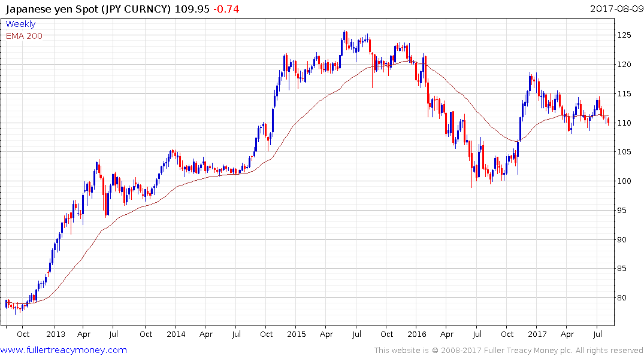Click the 120 price axis label
Image resolution: width=644 pixels, height=359 pixels.
tap(624, 65)
